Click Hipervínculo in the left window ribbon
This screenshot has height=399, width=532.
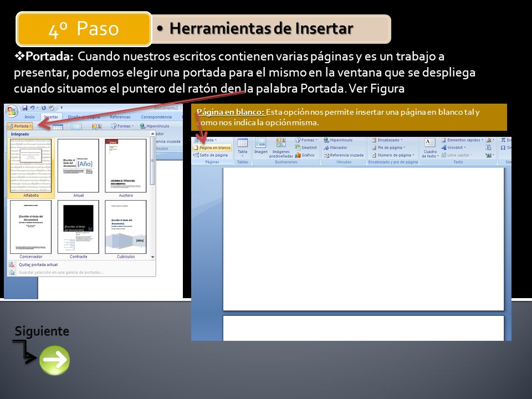point(155,126)
